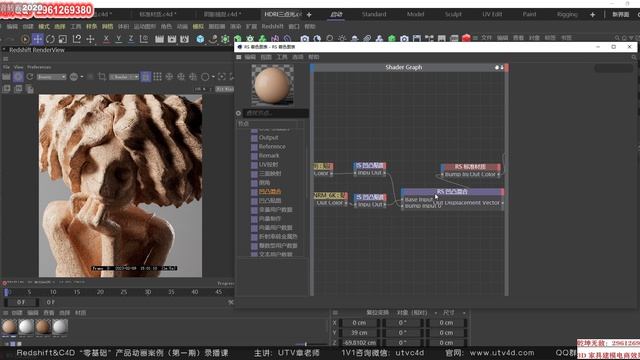Click timeline frame marker 20
This screenshot has width=640, height=360.
pos(100,292)
